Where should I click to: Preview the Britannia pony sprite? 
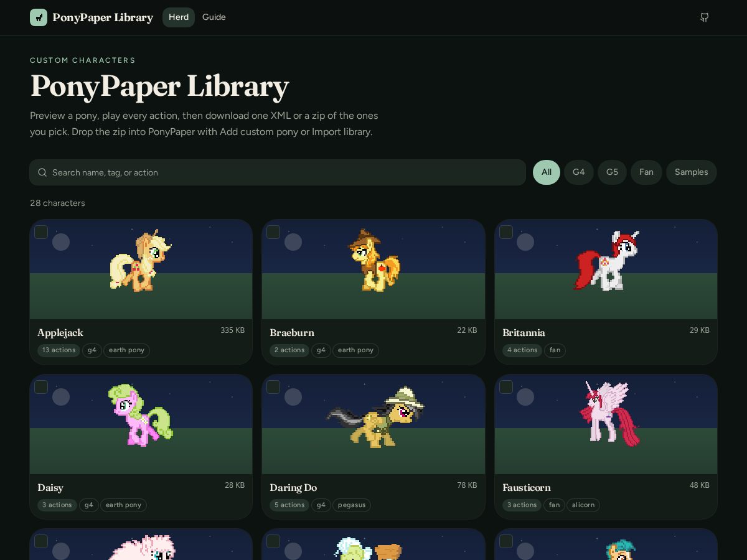coord(606,261)
